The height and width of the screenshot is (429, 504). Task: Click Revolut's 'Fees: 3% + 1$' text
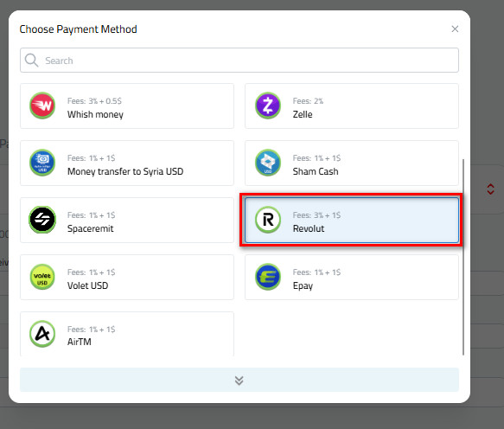coord(316,215)
